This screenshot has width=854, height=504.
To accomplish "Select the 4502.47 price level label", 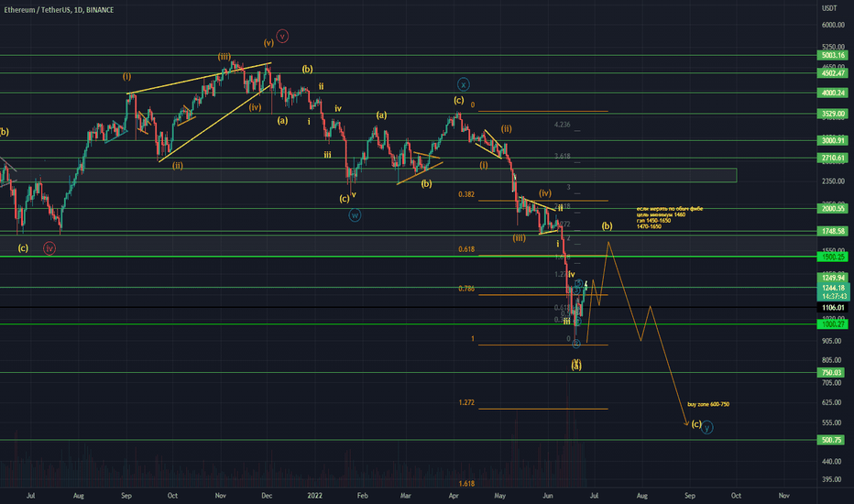I will click(833, 73).
